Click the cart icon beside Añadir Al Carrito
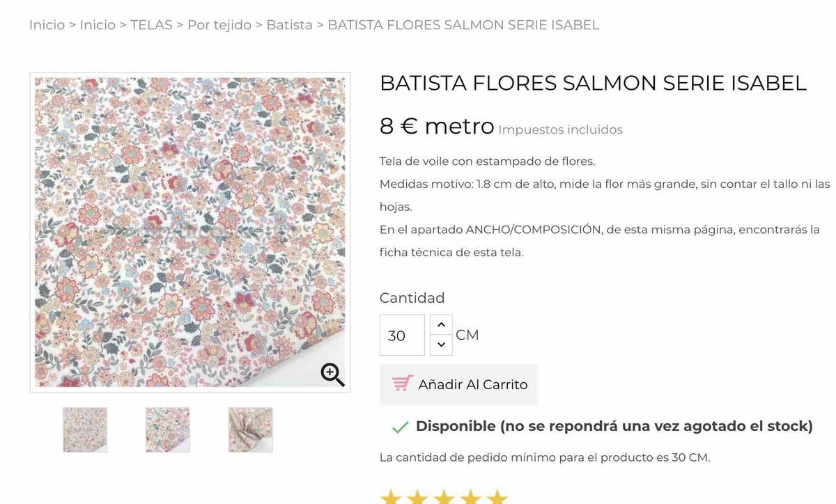This screenshot has height=504, width=836. point(402,384)
